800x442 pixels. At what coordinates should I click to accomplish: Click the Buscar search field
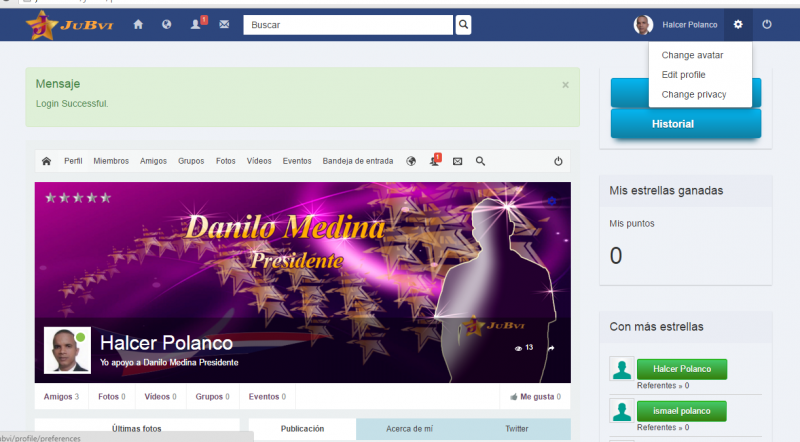click(348, 24)
